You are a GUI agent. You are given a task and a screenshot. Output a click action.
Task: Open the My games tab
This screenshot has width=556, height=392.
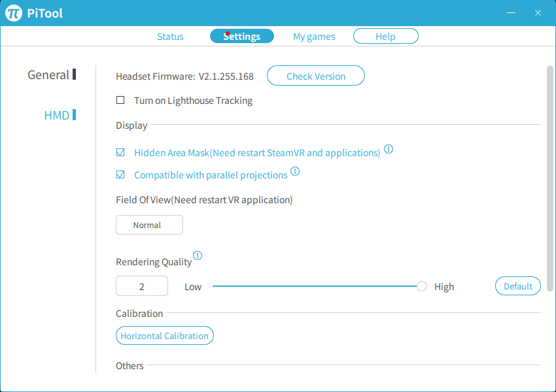314,37
